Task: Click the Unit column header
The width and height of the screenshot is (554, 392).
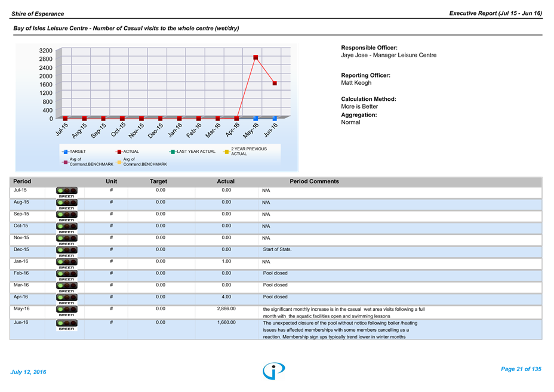Action: (111, 181)
